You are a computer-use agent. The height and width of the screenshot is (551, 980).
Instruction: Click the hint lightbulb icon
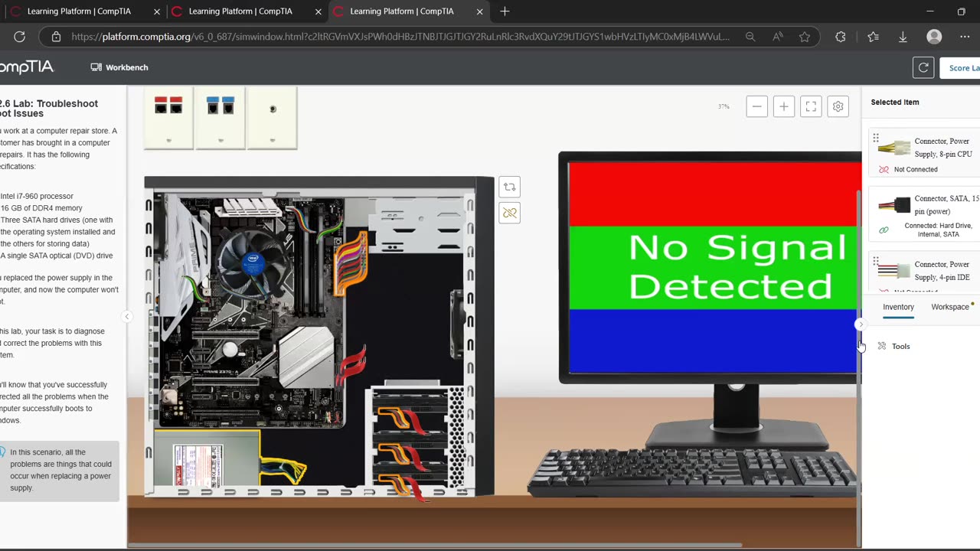pos(3,452)
